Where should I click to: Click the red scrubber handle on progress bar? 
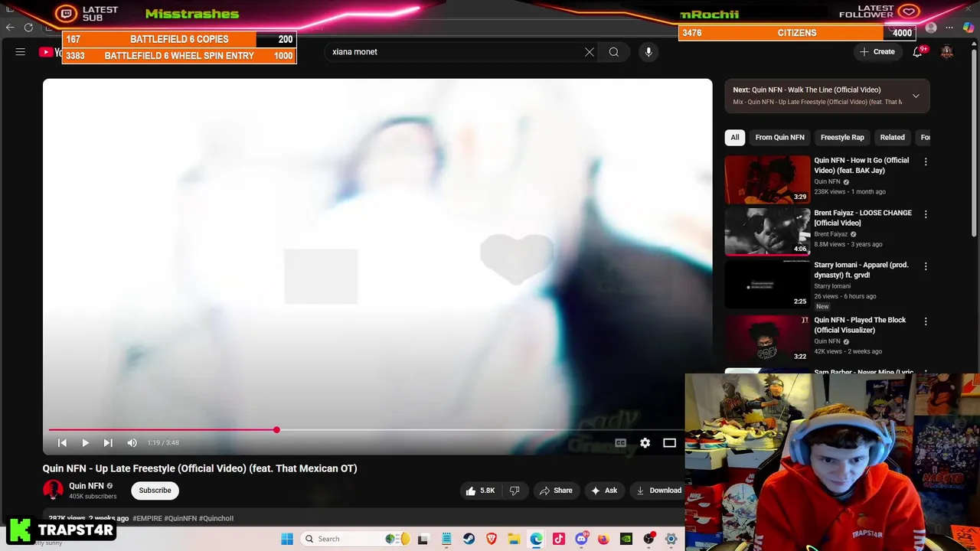coord(276,430)
